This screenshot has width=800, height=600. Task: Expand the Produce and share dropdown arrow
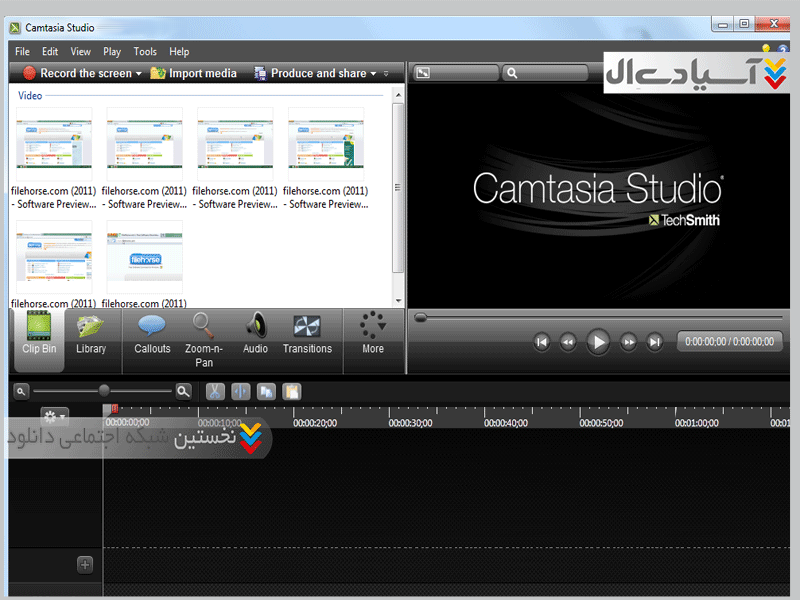pyautogui.click(x=373, y=73)
